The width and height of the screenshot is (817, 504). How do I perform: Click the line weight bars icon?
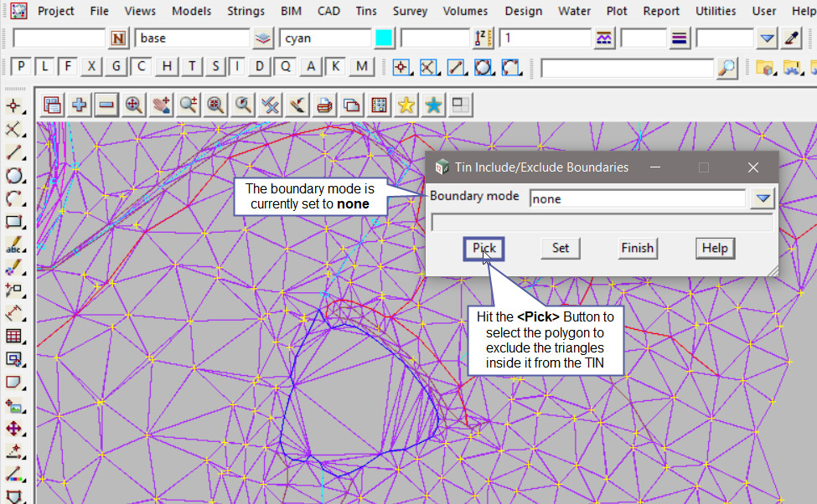tap(680, 39)
